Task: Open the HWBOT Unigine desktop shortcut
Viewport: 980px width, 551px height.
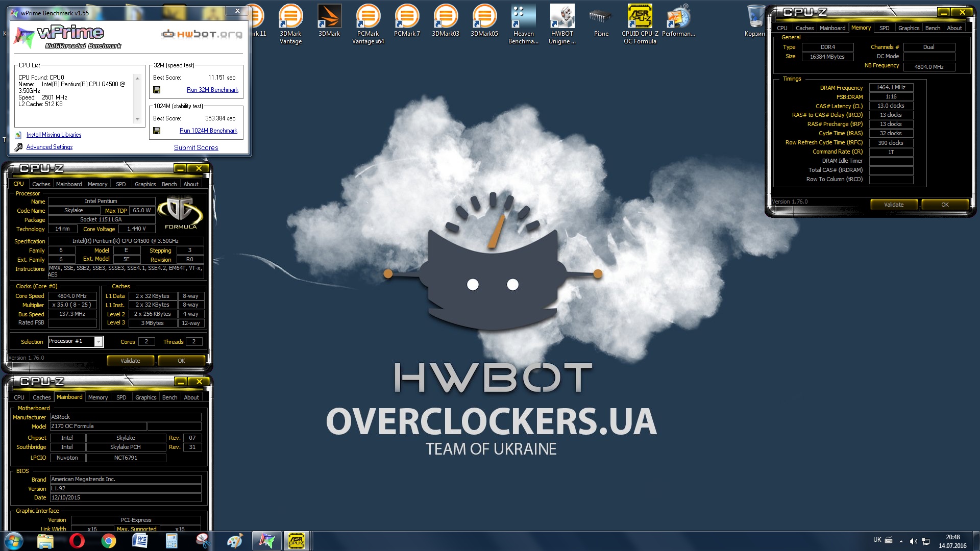Action: [562, 24]
